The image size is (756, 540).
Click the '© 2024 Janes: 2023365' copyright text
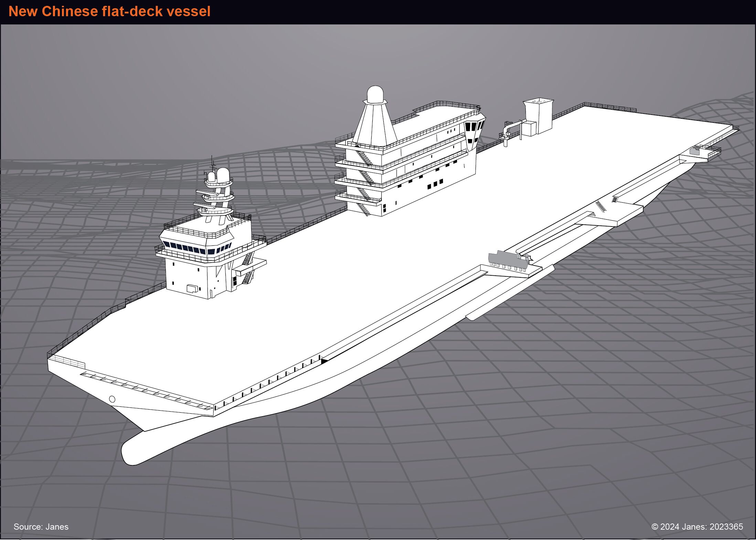(697, 527)
